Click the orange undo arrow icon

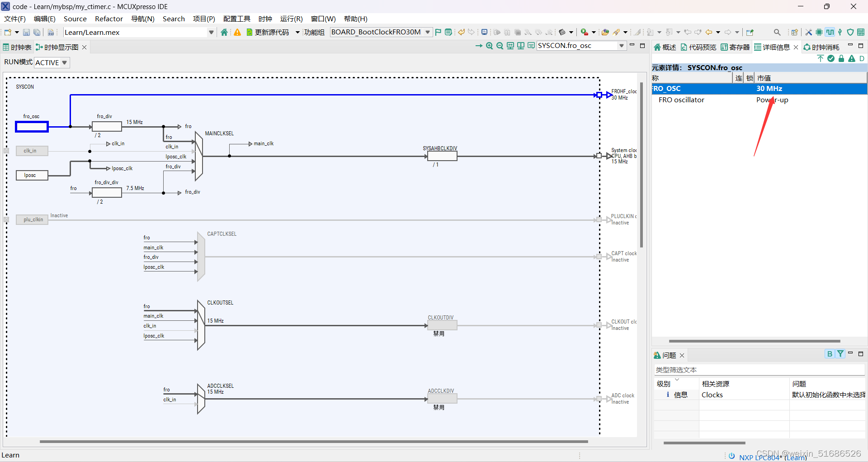pyautogui.click(x=461, y=32)
